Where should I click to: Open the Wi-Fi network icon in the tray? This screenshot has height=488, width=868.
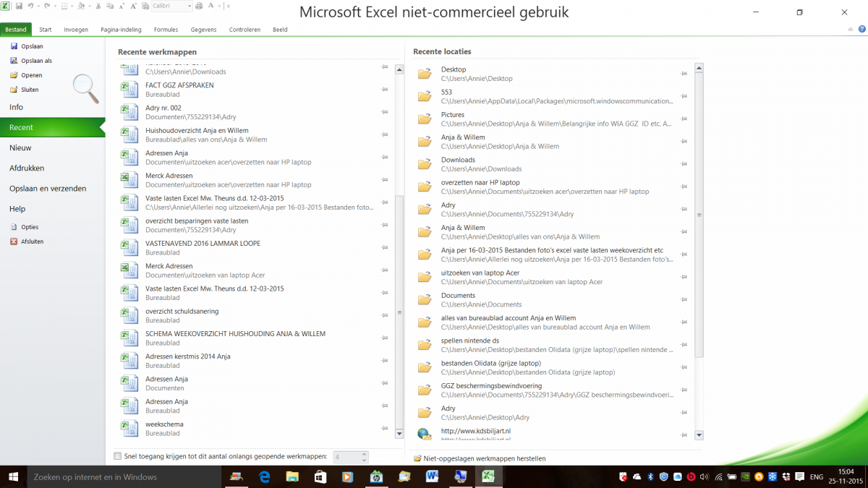(x=718, y=477)
